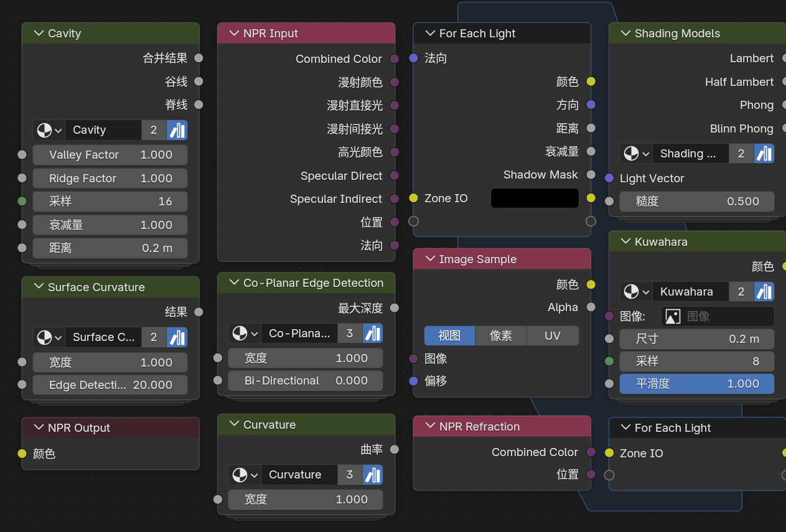Screen dimensions: 786x532
Task: Click the Combined Color socket on NPR Input
Action: 394,59
